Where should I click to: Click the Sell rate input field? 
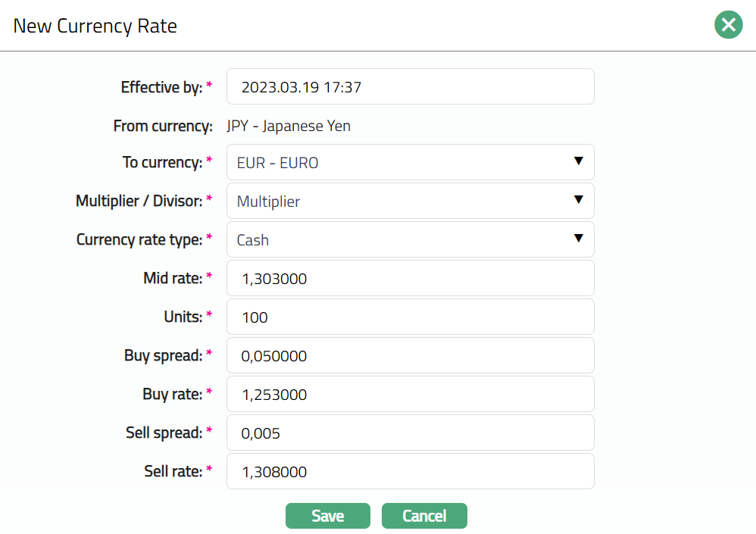coord(410,471)
